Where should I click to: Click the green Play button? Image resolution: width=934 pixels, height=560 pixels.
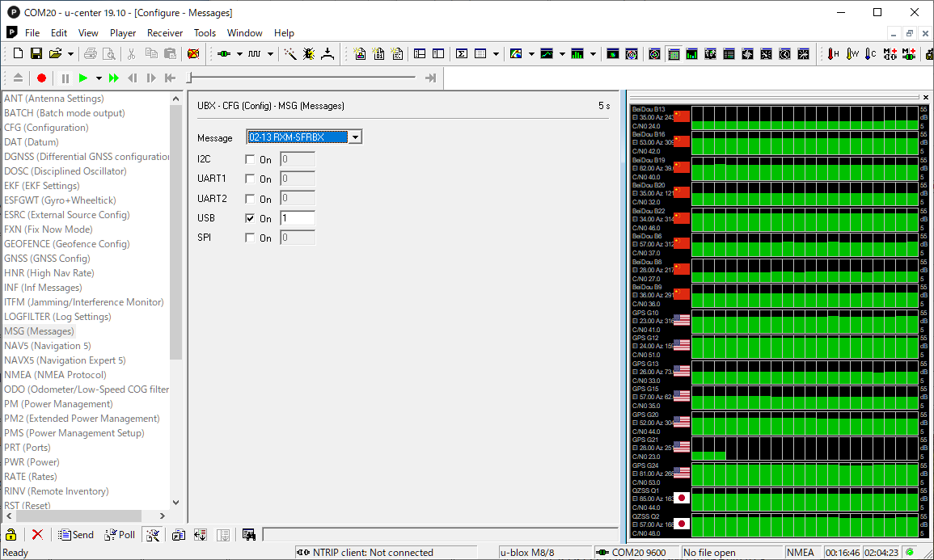(x=83, y=78)
